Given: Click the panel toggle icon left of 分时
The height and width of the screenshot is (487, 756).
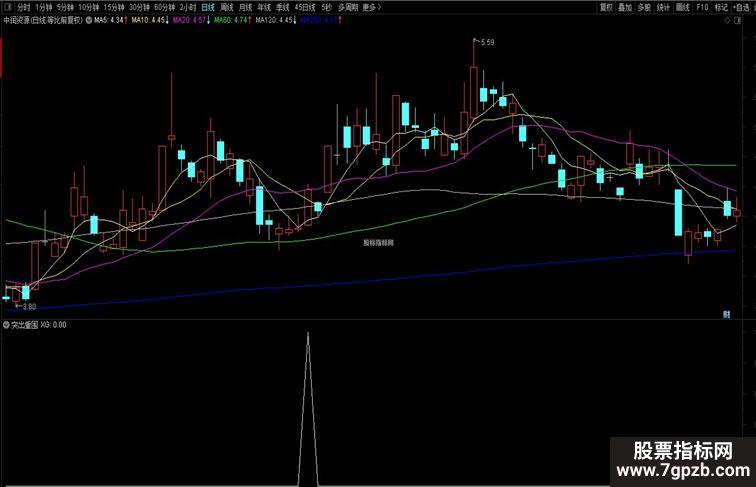Looking at the screenshot, I should 8,7.
